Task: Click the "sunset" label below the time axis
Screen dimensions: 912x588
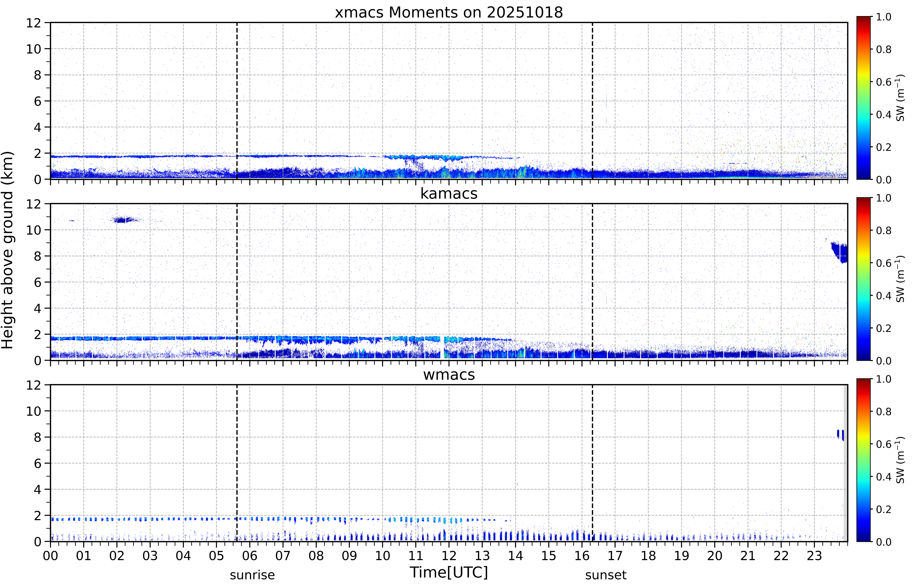Action: point(606,575)
